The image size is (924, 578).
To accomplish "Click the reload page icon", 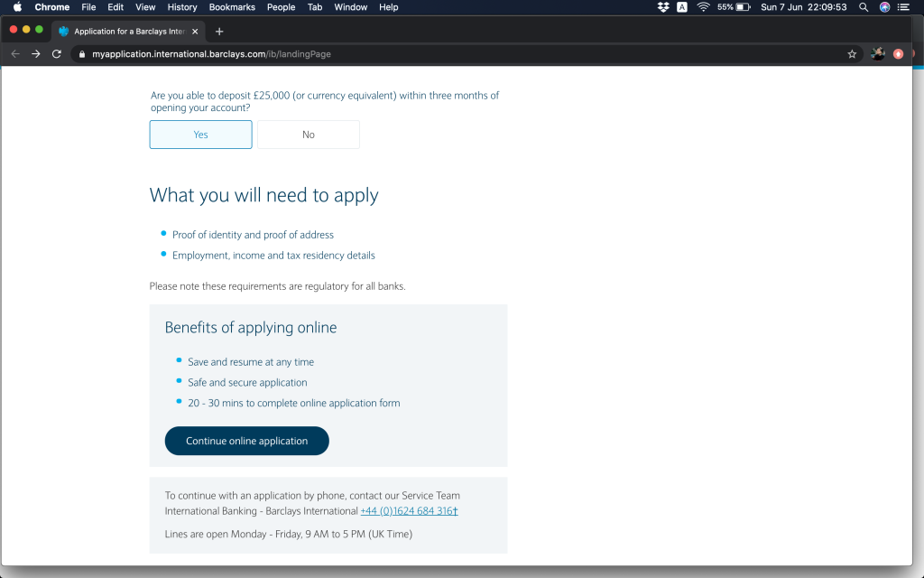I will pos(57,54).
